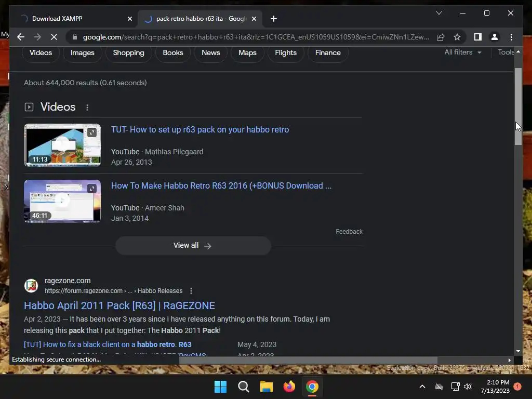View site information via the lock icon
This screenshot has height=399, width=532.
pos(75,37)
